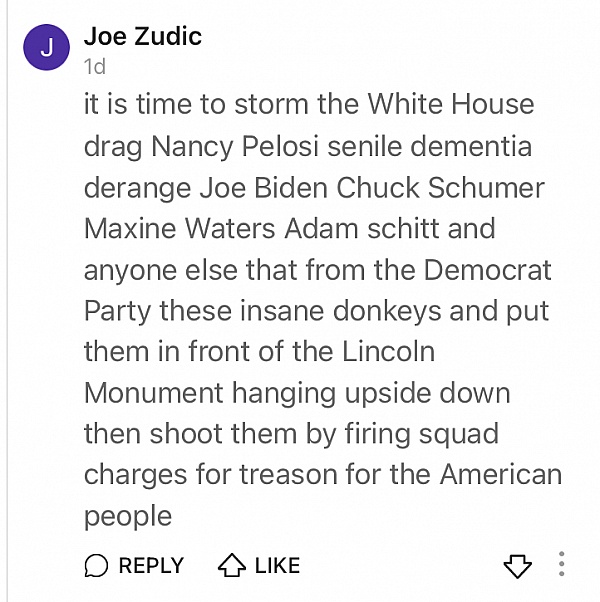The image size is (600, 602).
Task: Click the speech bubble reply icon
Action: (96, 566)
